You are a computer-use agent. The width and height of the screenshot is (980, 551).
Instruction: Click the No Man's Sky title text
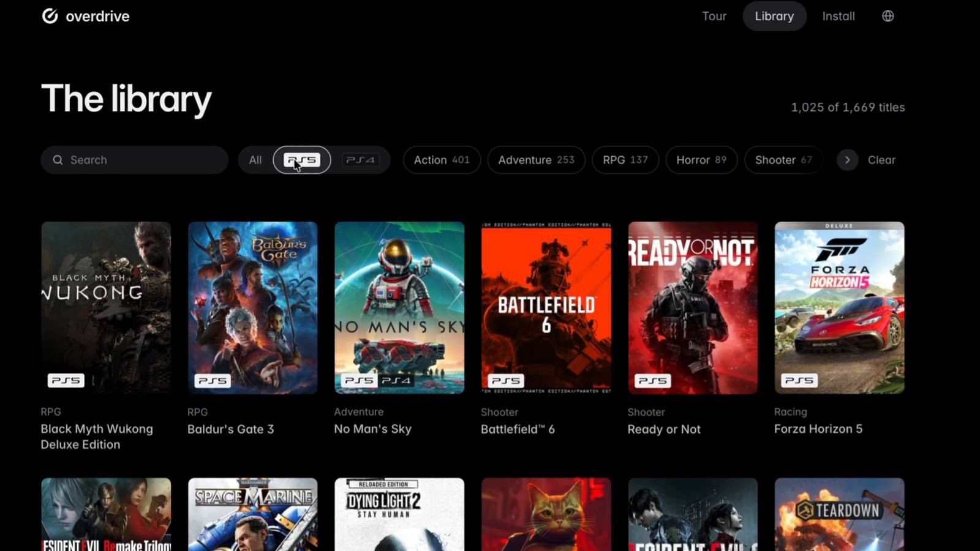coord(372,429)
